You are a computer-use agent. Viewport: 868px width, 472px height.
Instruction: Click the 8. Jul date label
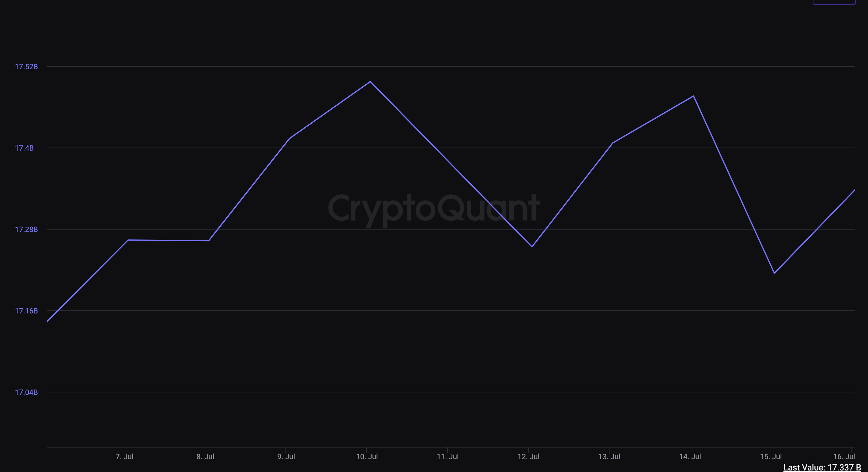tap(205, 457)
